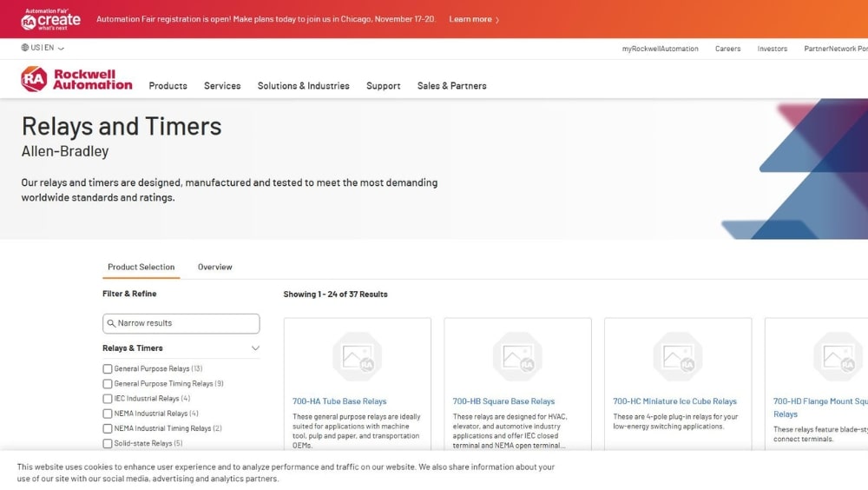868x490 pixels.
Task: Switch to the Overview tab
Action: point(214,268)
